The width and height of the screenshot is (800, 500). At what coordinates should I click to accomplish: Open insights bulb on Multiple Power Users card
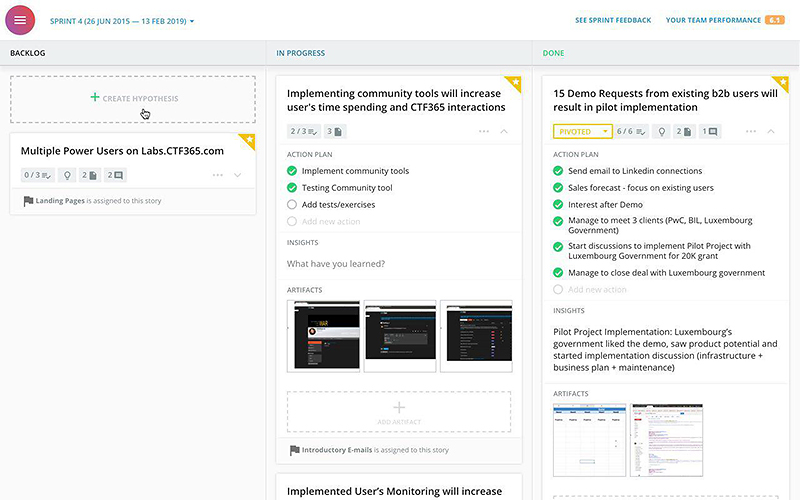tap(67, 175)
